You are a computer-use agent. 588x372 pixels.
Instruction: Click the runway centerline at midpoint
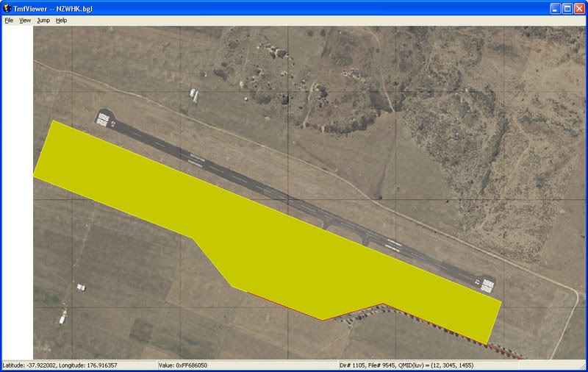tap(294, 201)
